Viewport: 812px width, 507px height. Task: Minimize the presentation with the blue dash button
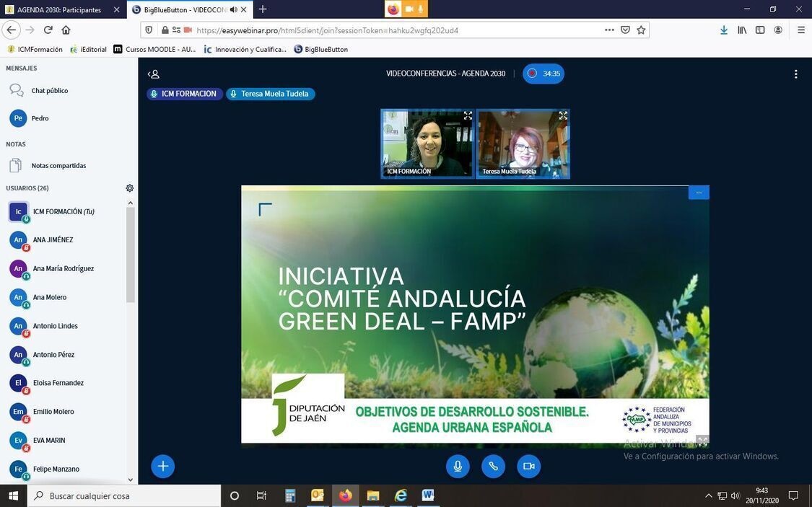point(699,193)
